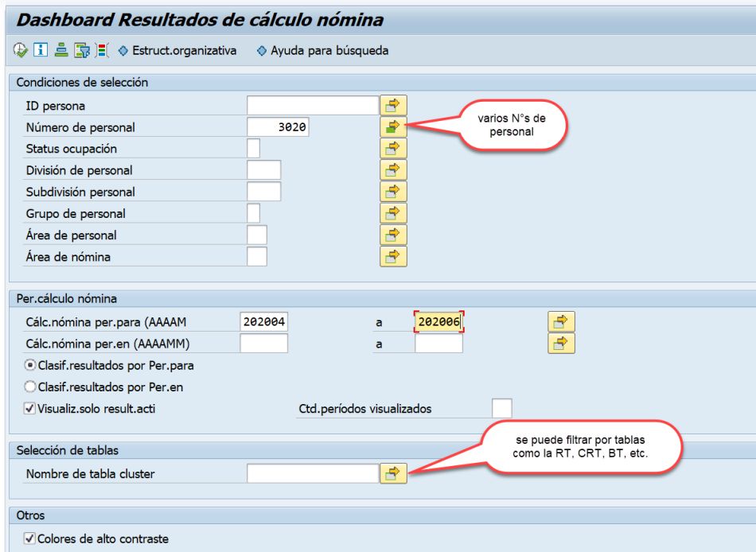
Task: Click the Get variant toolbar icon
Action: coord(60,49)
